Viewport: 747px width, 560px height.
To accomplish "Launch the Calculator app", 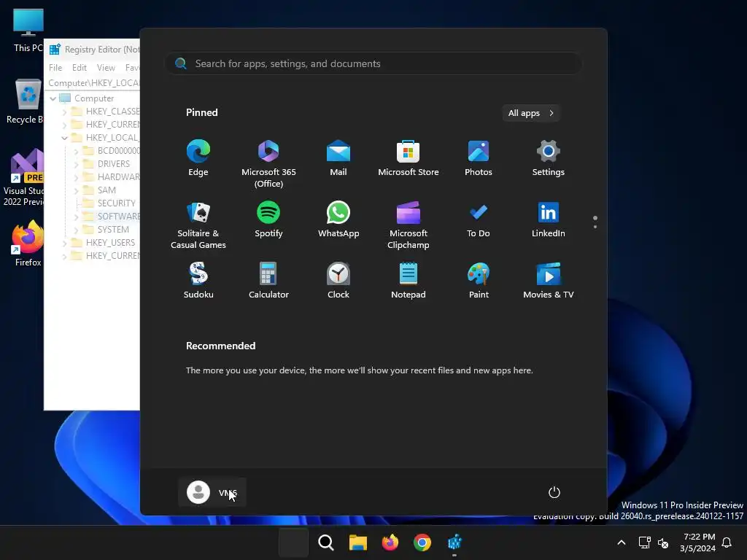I will (268, 281).
